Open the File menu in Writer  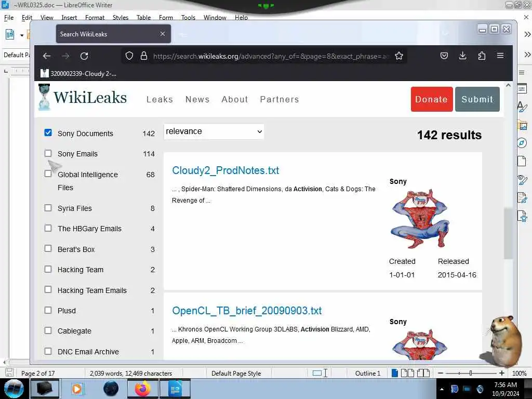pos(9,18)
